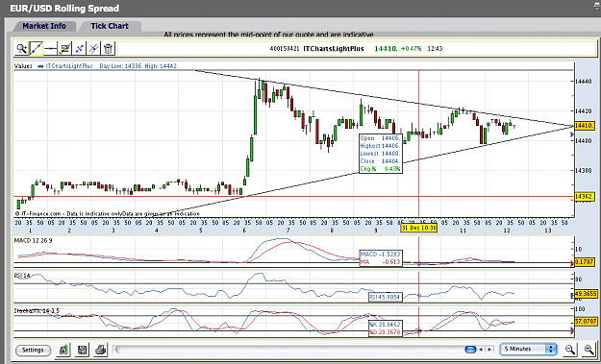The width and height of the screenshot is (601, 364).
Task: Select the move parallel line tool
Action: pos(94,48)
